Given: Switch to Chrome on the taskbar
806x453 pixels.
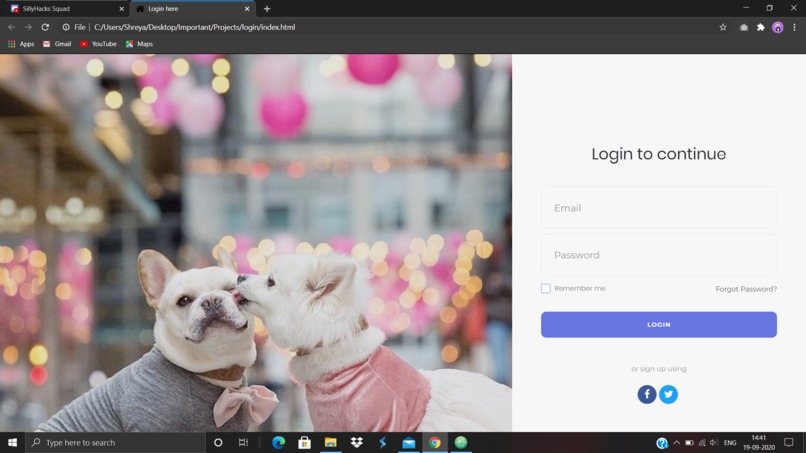Looking at the screenshot, I should coord(435,442).
